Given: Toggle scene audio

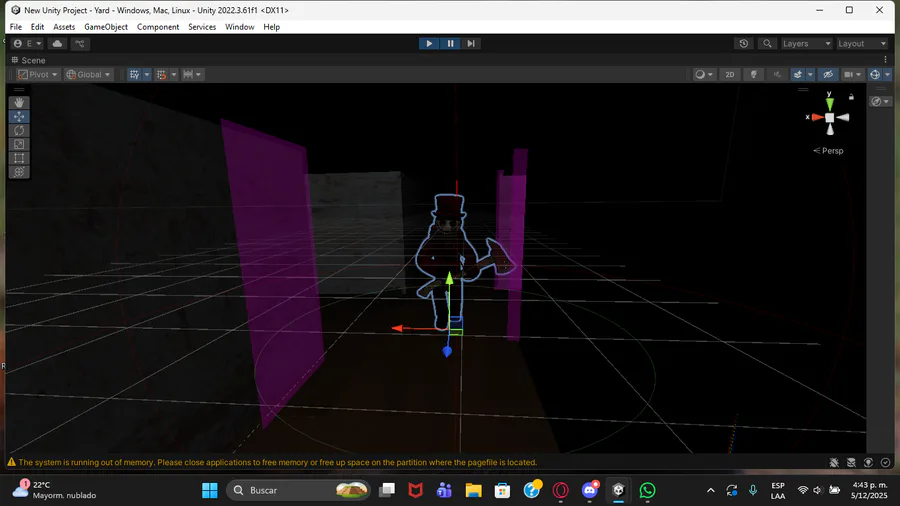Looking at the screenshot, I should (777, 75).
